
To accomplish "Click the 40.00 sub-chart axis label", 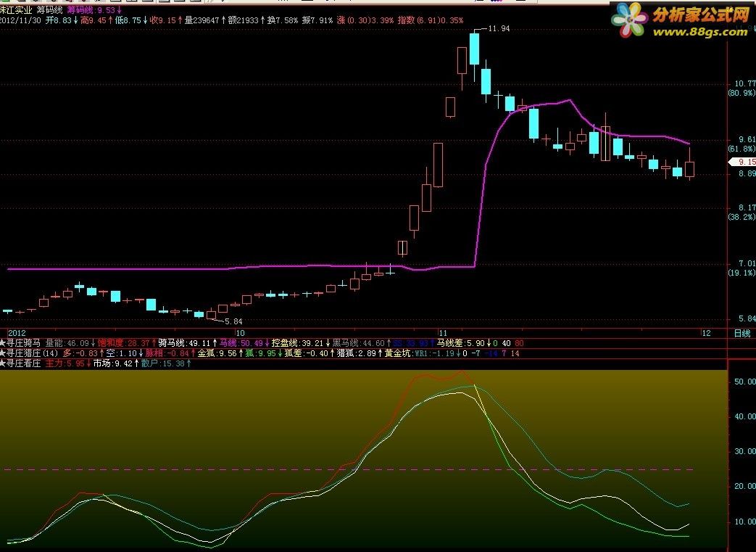I will click(745, 416).
